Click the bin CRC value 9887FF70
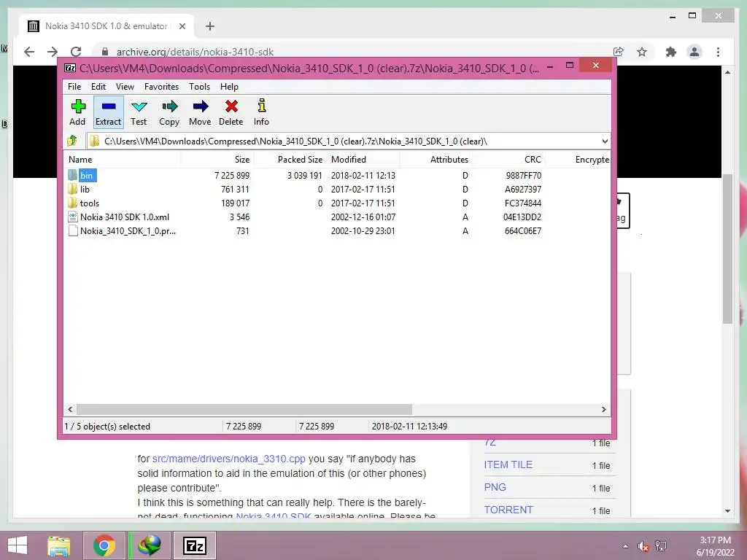This screenshot has height=560, width=747. [523, 175]
